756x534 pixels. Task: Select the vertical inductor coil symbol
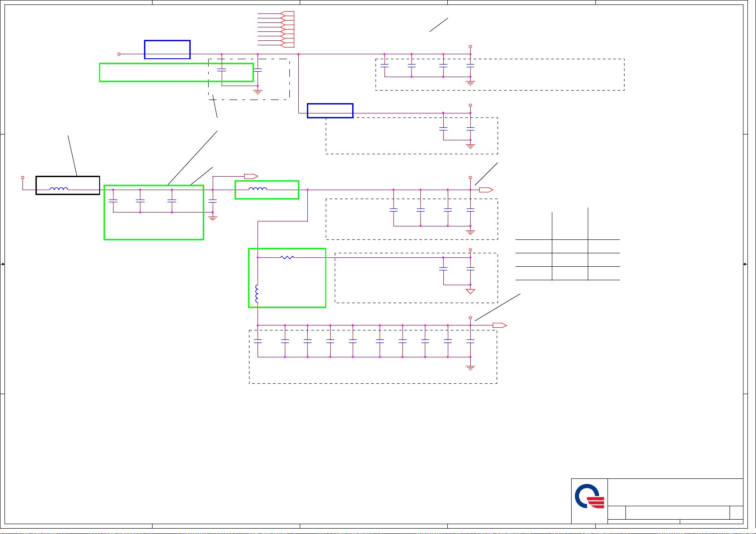click(x=257, y=294)
